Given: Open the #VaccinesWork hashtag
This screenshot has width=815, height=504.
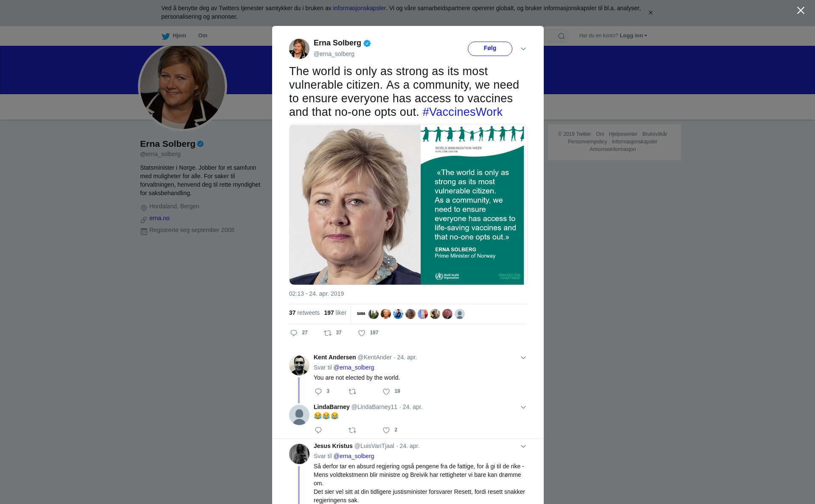Looking at the screenshot, I should (x=462, y=112).
